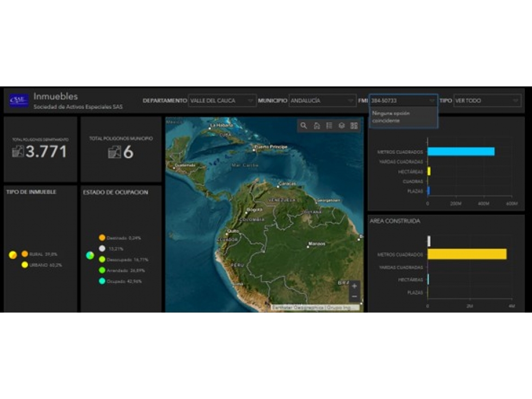Click the 3.771 total polygons value
Image resolution: width=532 pixels, height=399 pixels.
(x=46, y=151)
